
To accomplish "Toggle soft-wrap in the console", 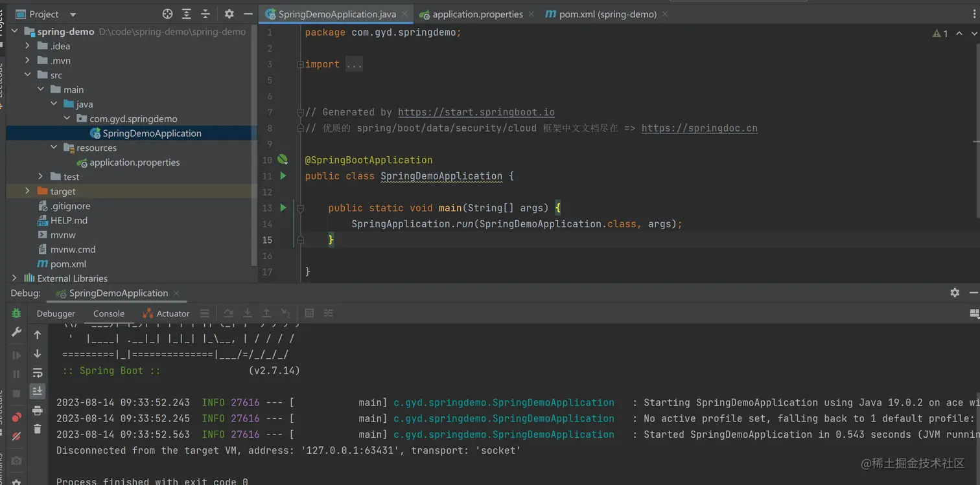I will (x=38, y=372).
